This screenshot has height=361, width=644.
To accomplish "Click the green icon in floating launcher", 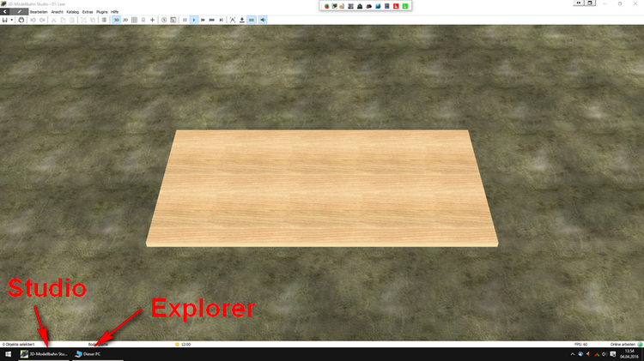I will (405, 6).
